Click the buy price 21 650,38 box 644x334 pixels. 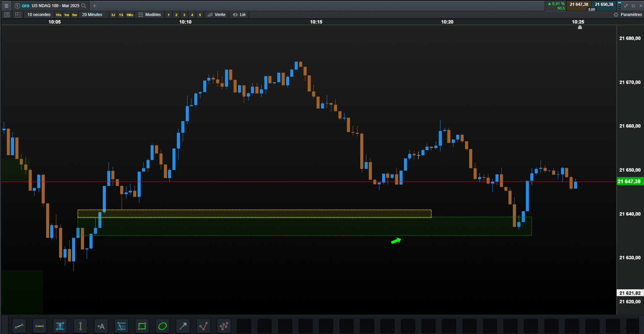point(604,5)
